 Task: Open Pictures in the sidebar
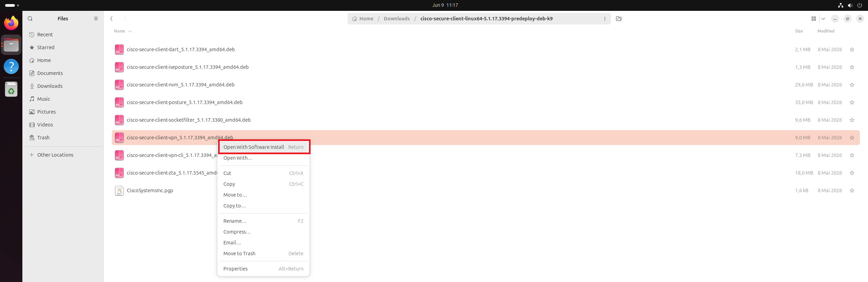pyautogui.click(x=63, y=112)
